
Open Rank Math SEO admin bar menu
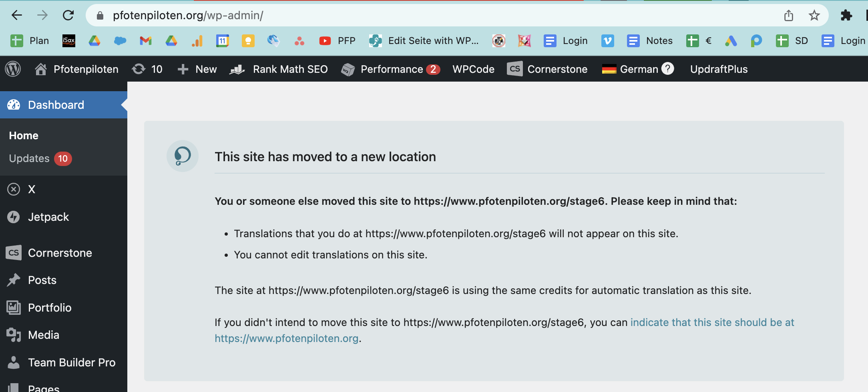coord(279,69)
